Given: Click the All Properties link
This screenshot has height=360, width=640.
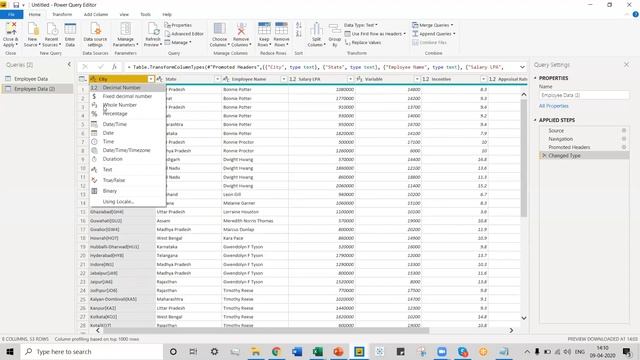Looking at the screenshot, I should click(x=553, y=106).
